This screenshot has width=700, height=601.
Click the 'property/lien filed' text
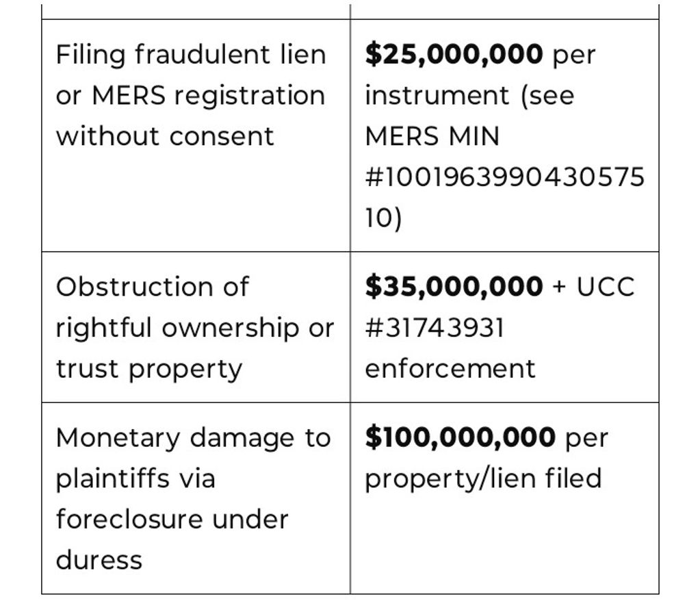click(x=483, y=478)
